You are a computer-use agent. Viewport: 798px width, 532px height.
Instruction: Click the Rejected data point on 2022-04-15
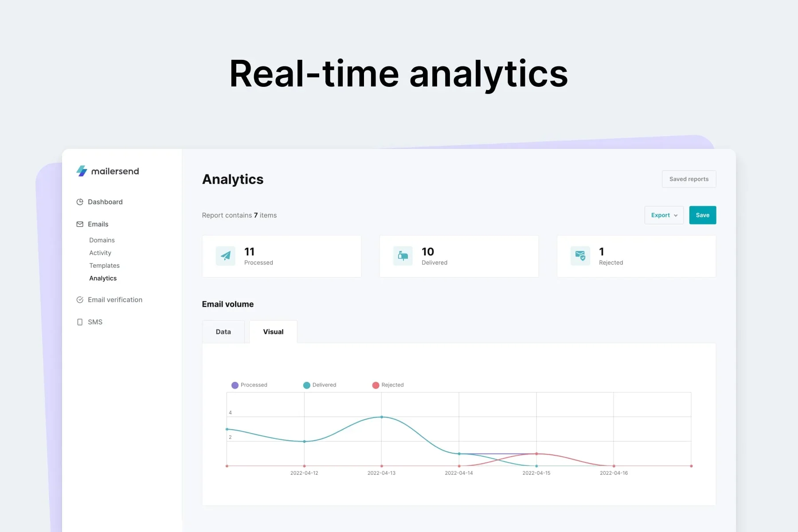pos(536,454)
